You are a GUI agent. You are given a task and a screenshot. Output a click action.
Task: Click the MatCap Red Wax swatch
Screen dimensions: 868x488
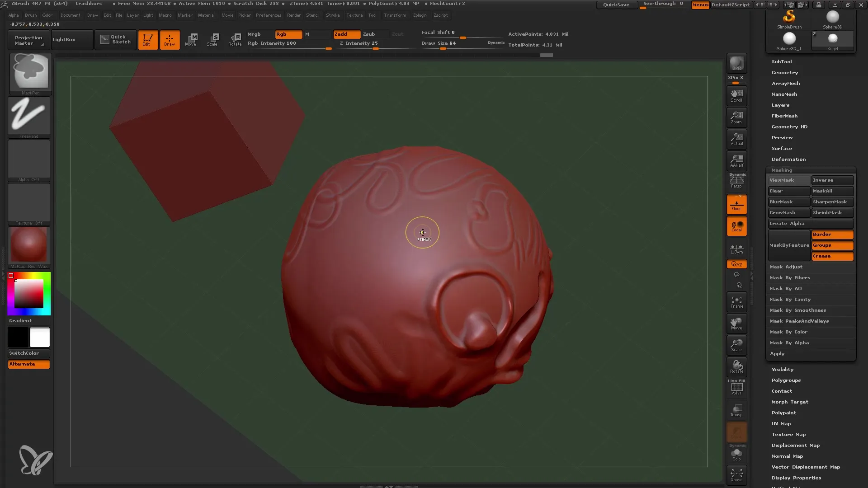(x=28, y=245)
